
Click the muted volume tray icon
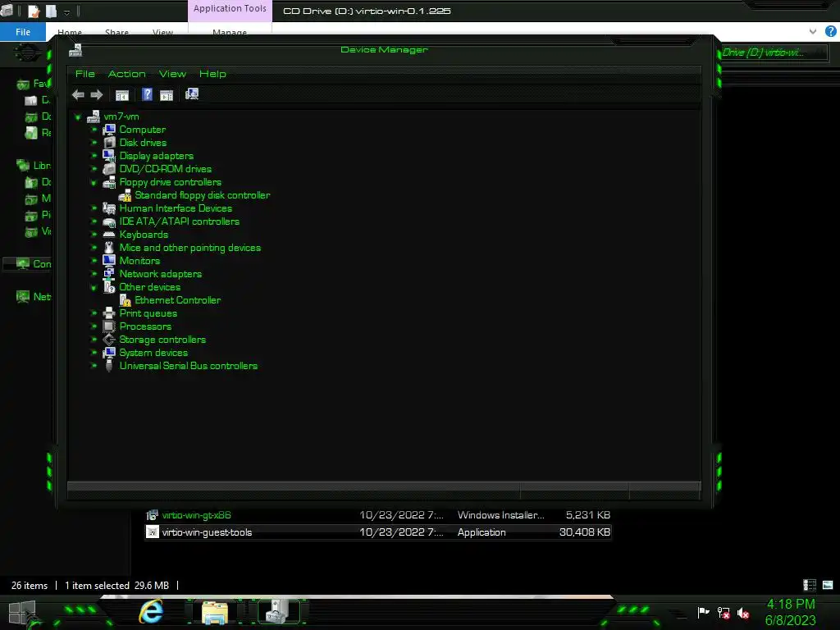click(x=743, y=614)
